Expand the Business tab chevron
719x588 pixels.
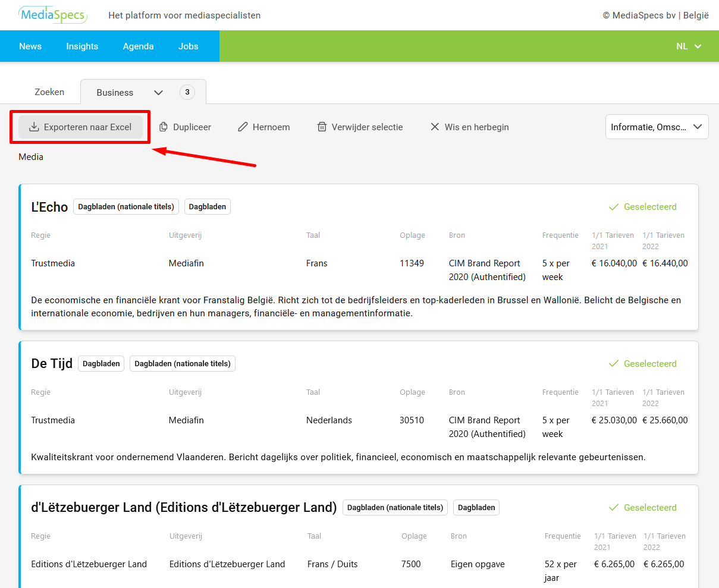pyautogui.click(x=158, y=93)
